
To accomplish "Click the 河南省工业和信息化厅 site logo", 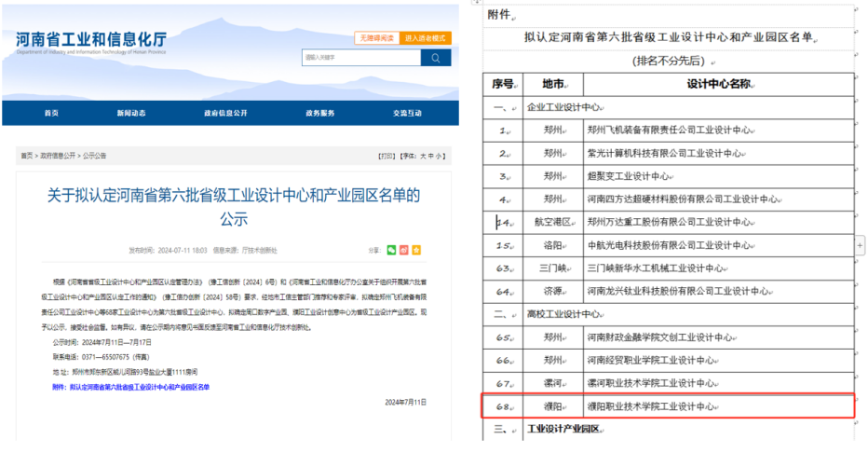I will pos(90,42).
